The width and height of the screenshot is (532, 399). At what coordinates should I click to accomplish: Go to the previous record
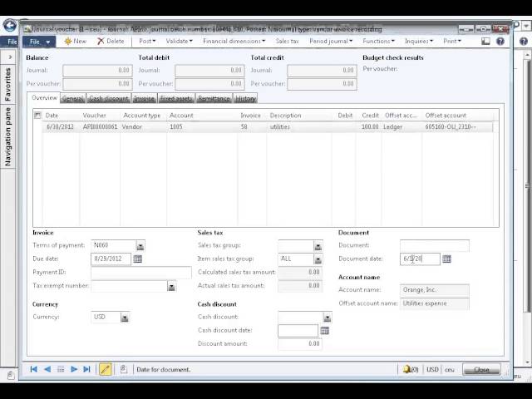[x=47, y=369]
